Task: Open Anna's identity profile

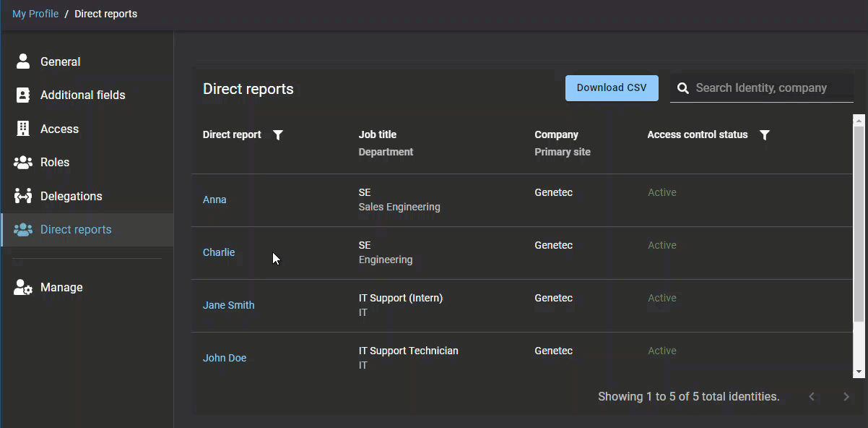Action: [214, 200]
